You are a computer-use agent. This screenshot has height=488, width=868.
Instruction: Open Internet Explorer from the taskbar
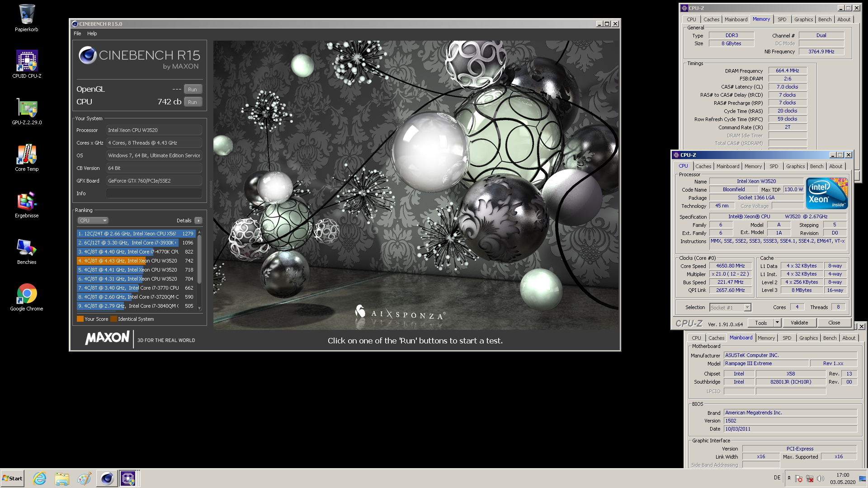[40, 479]
